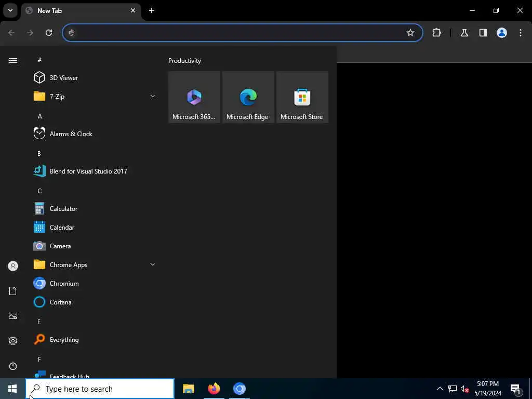The image size is (532, 399).
Task: Open Settings gear in Start sidebar
Action: pos(13,341)
